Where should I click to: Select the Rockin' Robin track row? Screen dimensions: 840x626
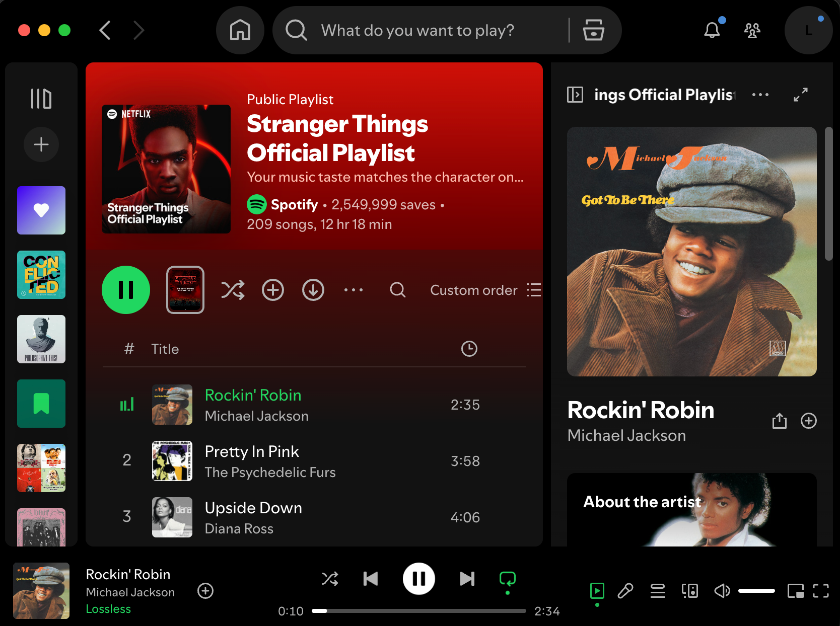point(314,405)
